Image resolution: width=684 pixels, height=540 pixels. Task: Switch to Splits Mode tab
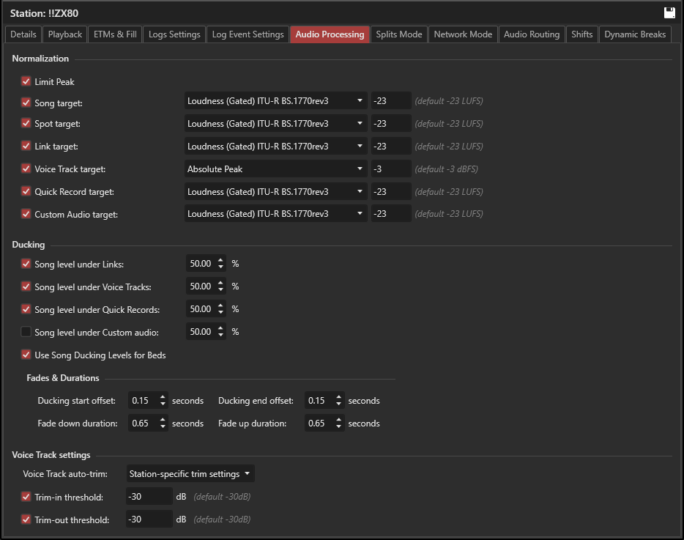click(399, 34)
